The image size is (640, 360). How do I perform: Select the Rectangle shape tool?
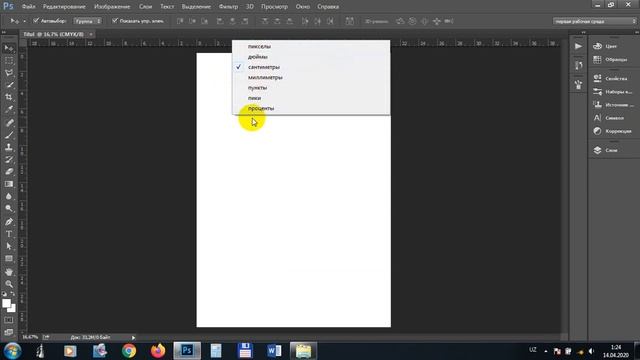[x=9, y=258]
